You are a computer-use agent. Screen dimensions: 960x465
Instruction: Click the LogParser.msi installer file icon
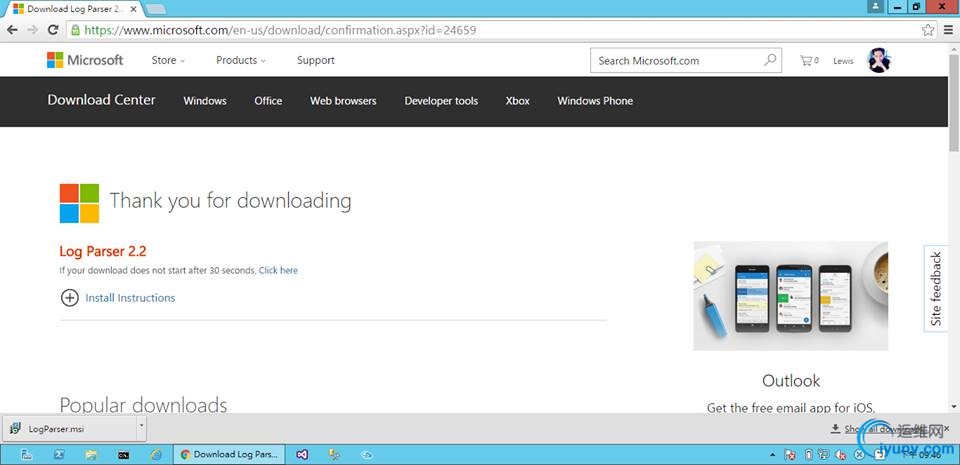(17, 428)
